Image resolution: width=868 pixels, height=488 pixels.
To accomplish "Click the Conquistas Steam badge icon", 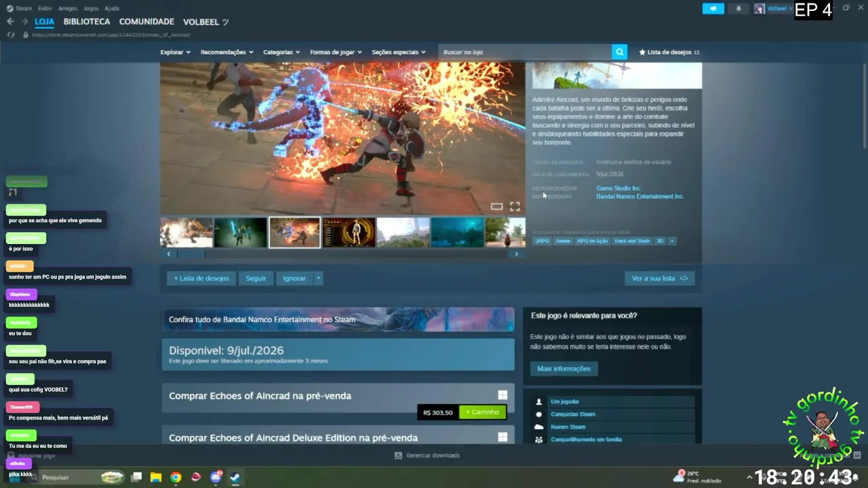I will click(539, 414).
